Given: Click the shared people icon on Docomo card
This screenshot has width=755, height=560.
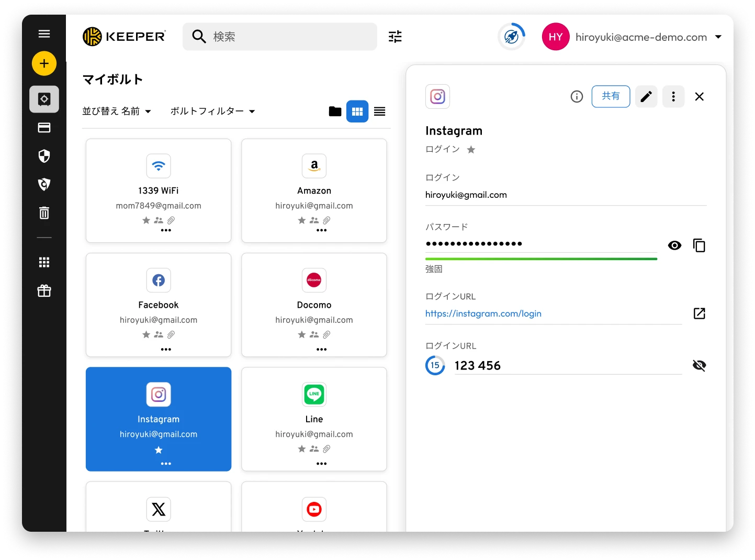Looking at the screenshot, I should click(x=314, y=334).
